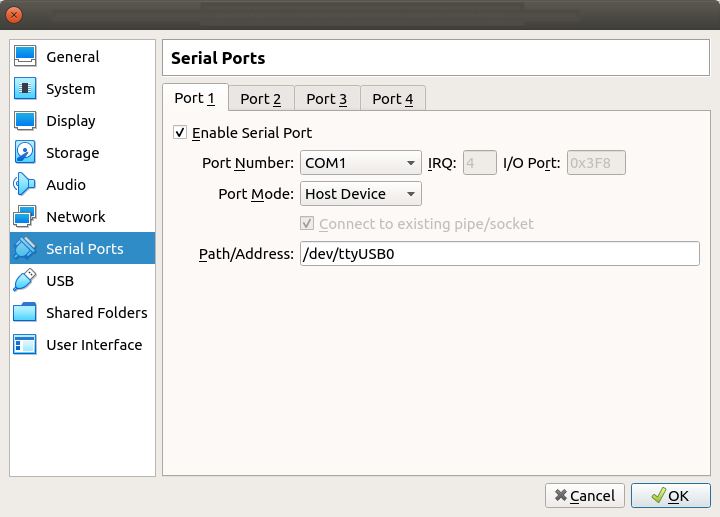720x517 pixels.
Task: Open System settings label
Action: click(x=71, y=89)
